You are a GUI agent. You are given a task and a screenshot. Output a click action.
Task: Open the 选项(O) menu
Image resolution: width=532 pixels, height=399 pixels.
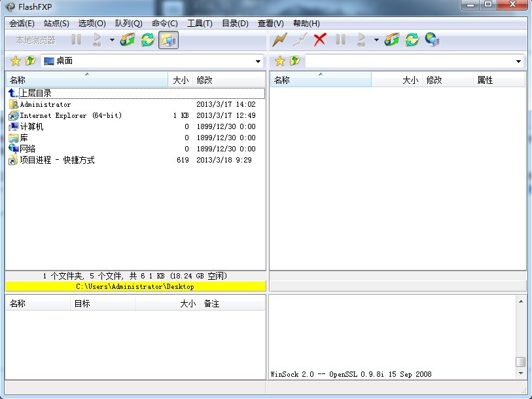click(x=92, y=24)
